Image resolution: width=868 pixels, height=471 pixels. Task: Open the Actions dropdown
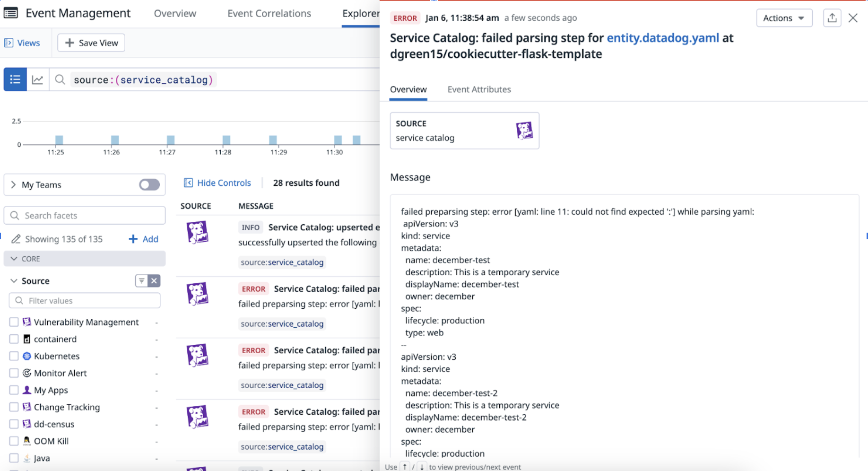point(784,18)
